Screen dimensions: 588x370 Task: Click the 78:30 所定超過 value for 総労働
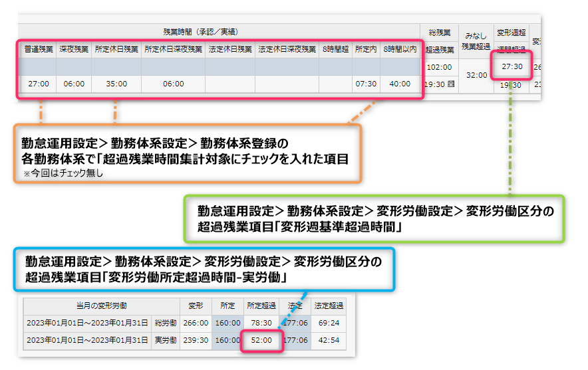(261, 323)
